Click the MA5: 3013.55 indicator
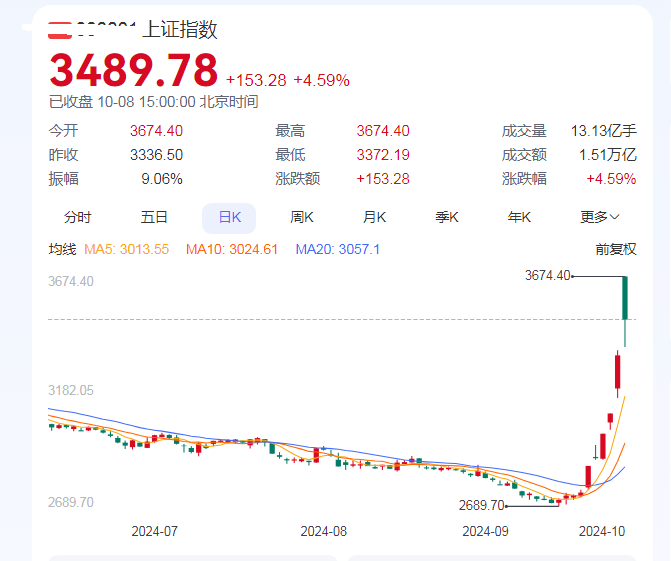The width and height of the screenshot is (671, 561). pos(127,249)
